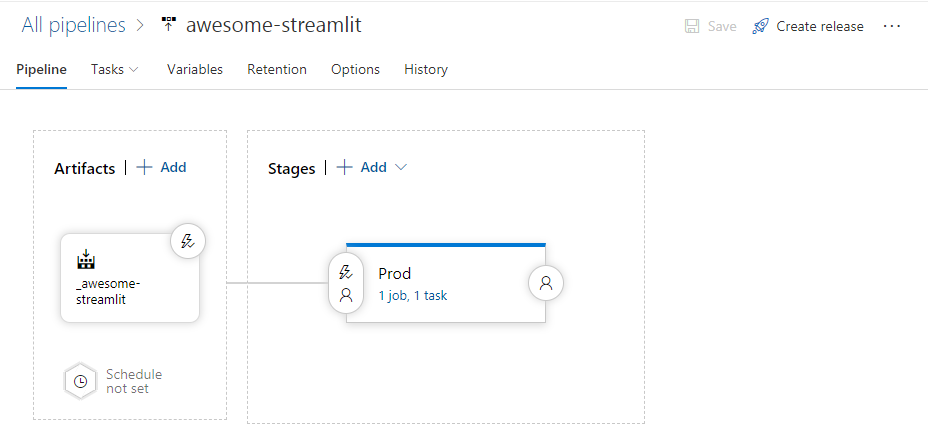This screenshot has height=433, width=928.
Task: Click the schedule clock hexagon icon
Action: (x=80, y=381)
